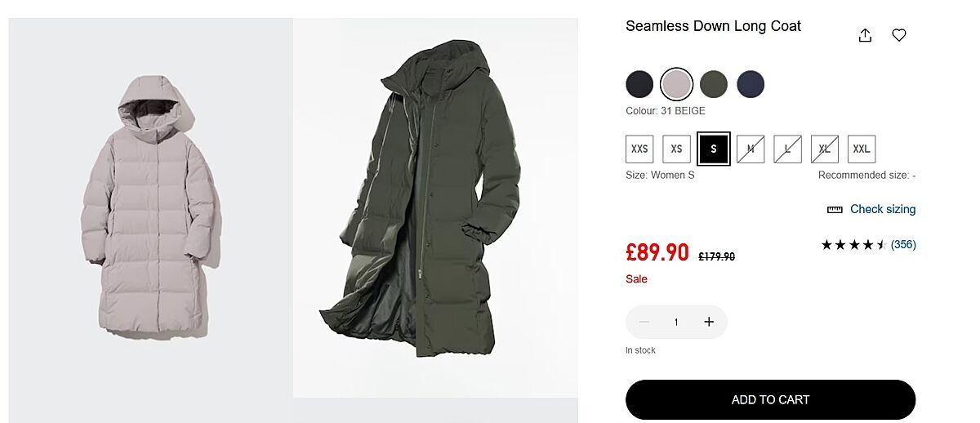Select size XXL

point(862,149)
